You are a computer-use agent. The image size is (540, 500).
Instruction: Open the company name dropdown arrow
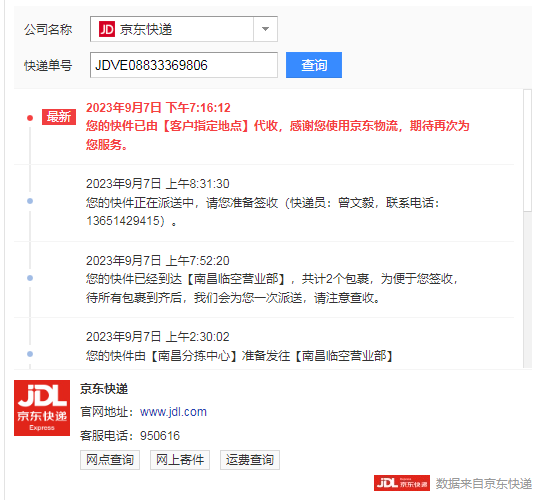pyautogui.click(x=265, y=29)
